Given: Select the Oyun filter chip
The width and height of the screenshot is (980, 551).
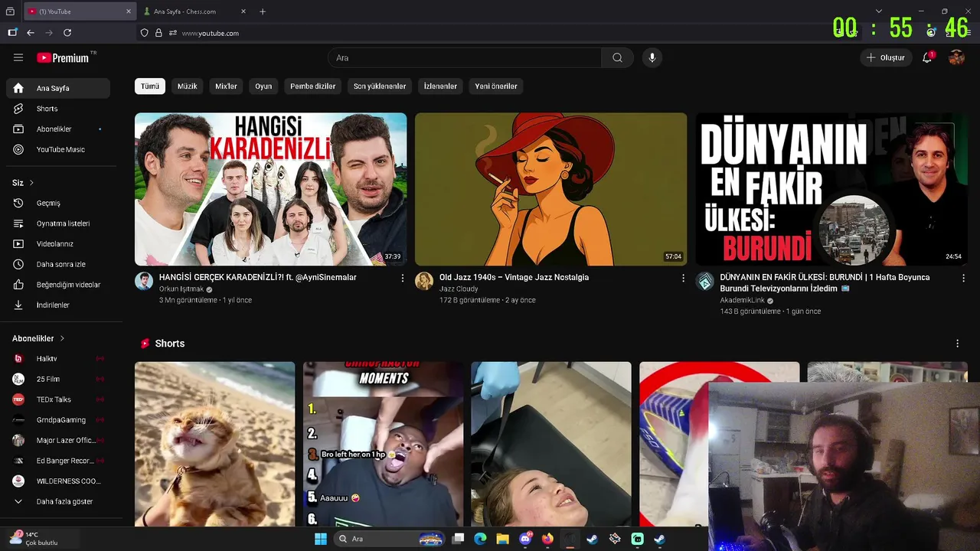Looking at the screenshot, I should pyautogui.click(x=263, y=86).
